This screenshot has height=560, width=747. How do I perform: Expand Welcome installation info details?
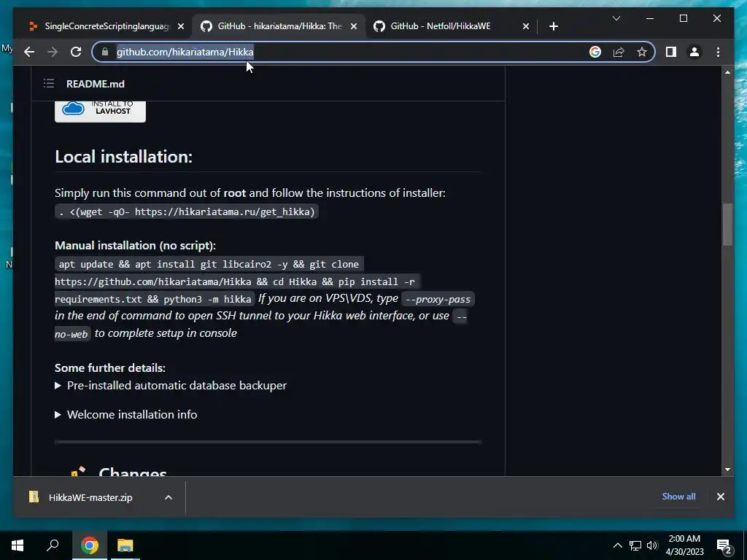[126, 414]
